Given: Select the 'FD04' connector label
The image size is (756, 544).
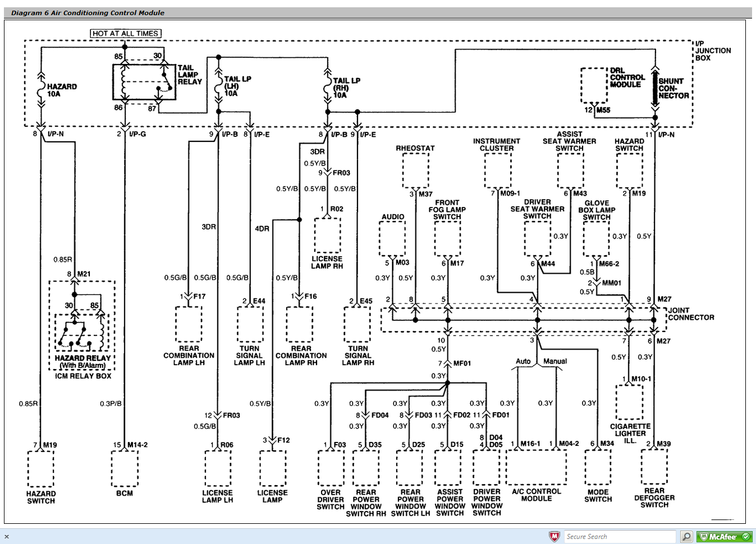Looking at the screenshot, I should click(x=380, y=415).
